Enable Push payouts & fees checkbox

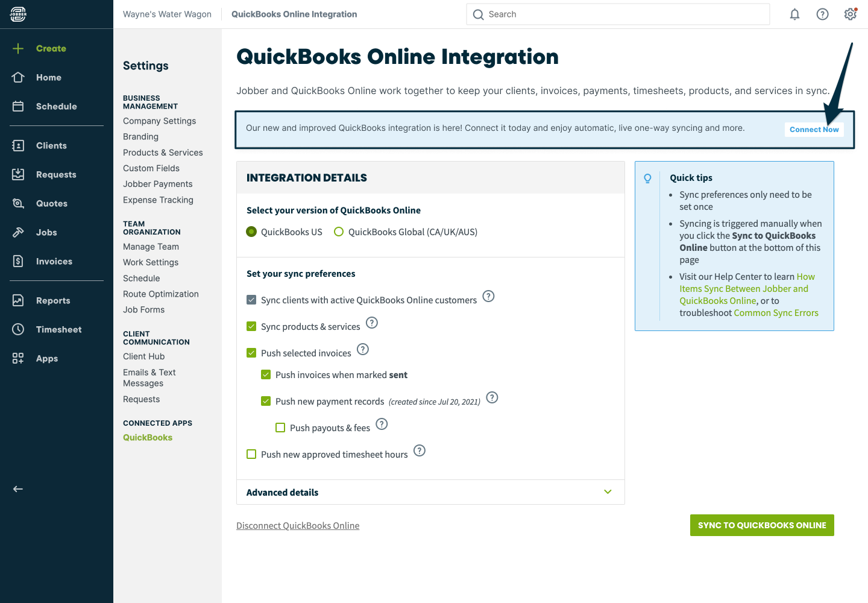point(280,428)
